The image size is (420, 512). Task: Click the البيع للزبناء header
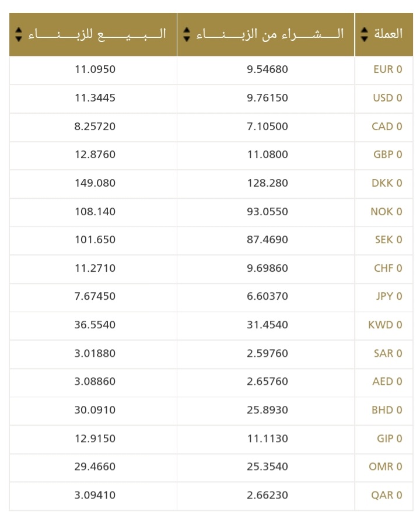click(93, 34)
